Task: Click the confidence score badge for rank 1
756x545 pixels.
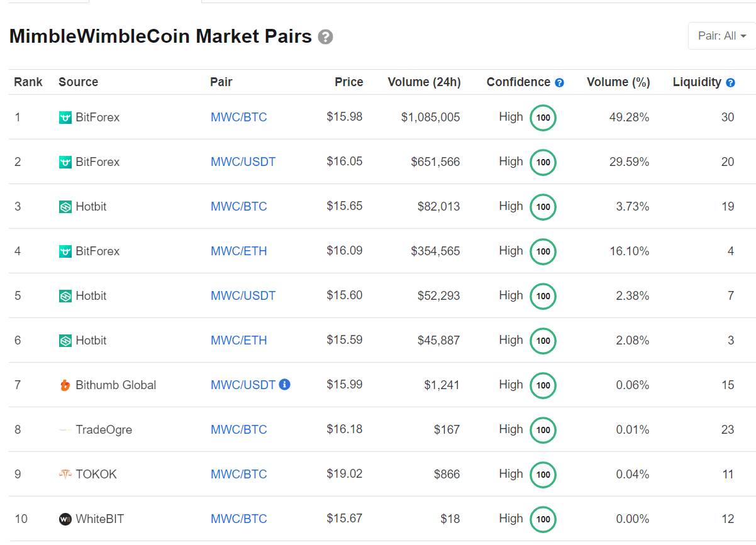Action: (x=542, y=118)
